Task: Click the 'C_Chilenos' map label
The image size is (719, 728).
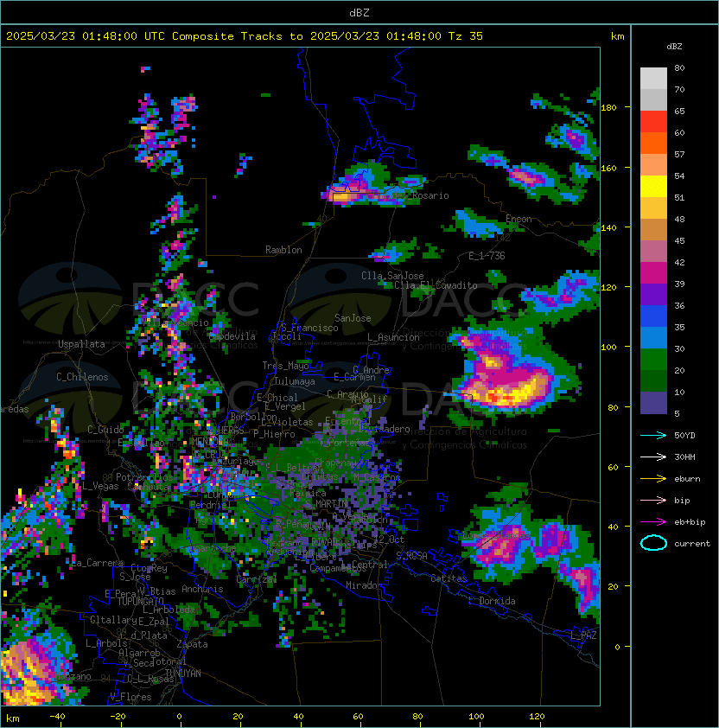Action: click(82, 377)
